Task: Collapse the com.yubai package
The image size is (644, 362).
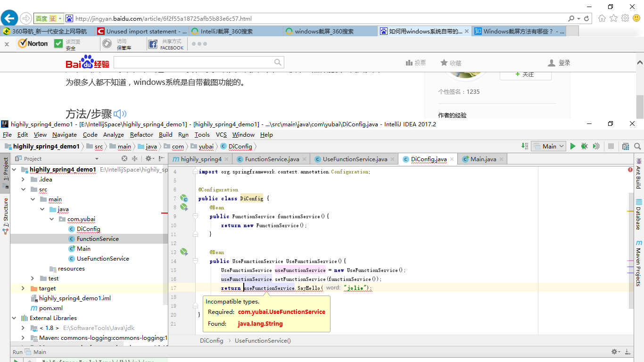Action: click(51, 219)
